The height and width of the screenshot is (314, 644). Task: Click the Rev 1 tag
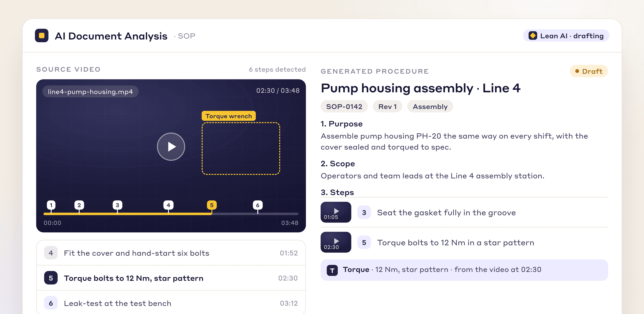click(x=387, y=106)
